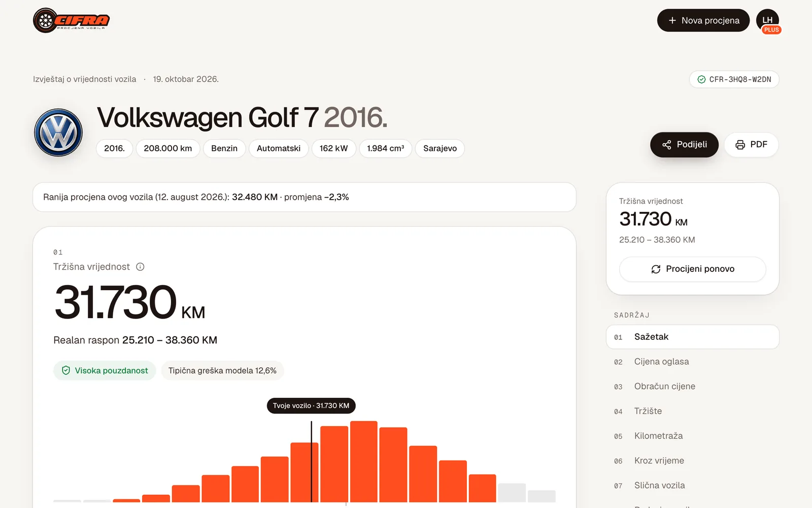812x508 pixels.
Task: Click the Cifra logo in header
Action: tap(72, 20)
